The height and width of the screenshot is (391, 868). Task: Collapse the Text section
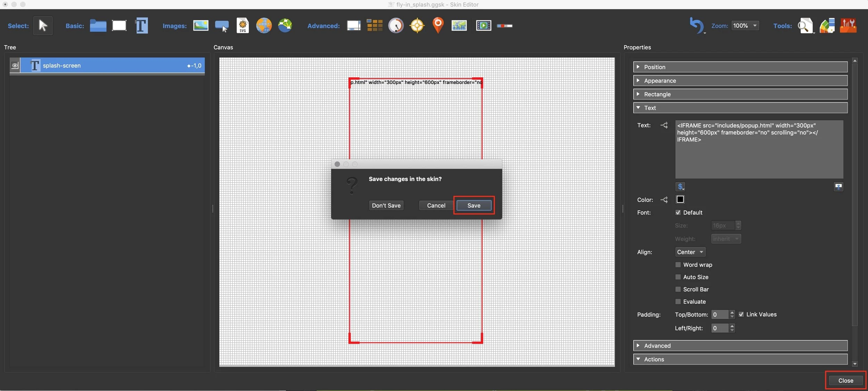[x=740, y=108]
